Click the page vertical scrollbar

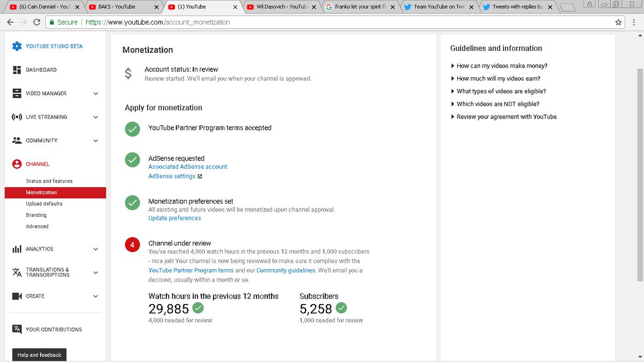point(640,174)
